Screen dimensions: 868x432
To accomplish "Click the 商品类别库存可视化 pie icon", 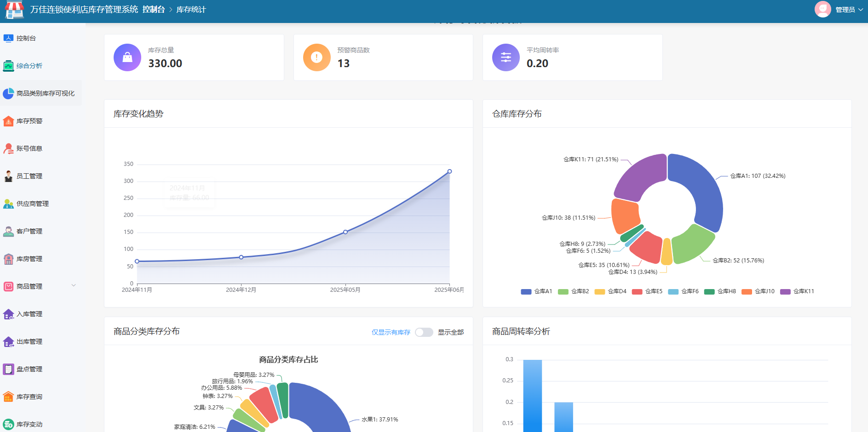I will click(8, 93).
